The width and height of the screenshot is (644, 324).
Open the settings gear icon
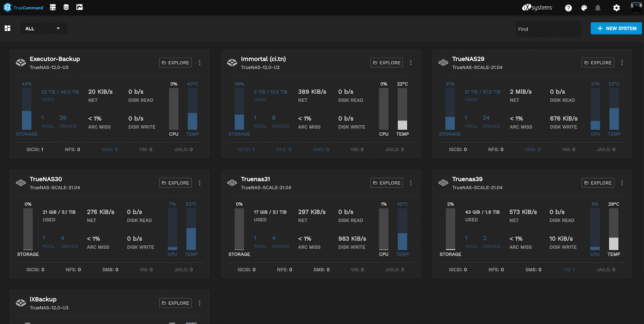[x=617, y=8]
